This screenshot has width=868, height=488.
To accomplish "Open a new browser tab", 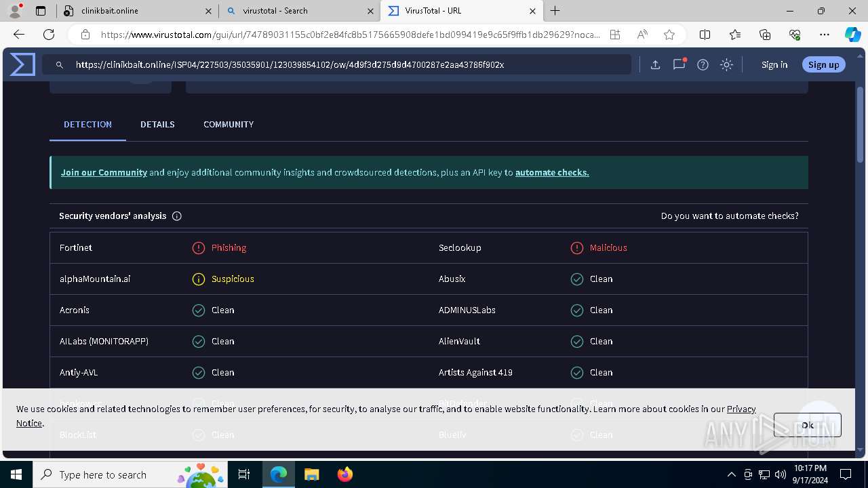I will pyautogui.click(x=555, y=11).
